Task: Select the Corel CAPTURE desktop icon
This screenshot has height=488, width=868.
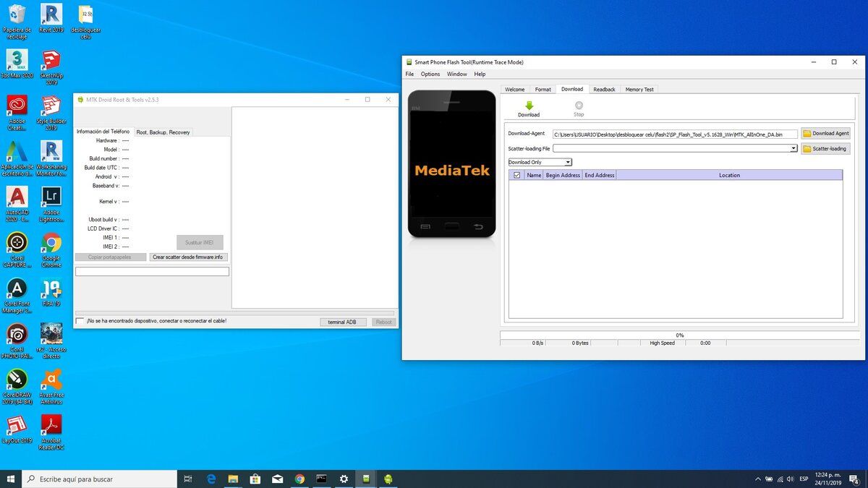Action: tap(17, 249)
